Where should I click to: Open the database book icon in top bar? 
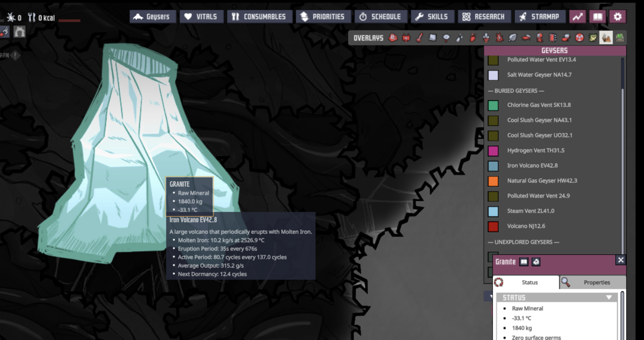point(597,17)
